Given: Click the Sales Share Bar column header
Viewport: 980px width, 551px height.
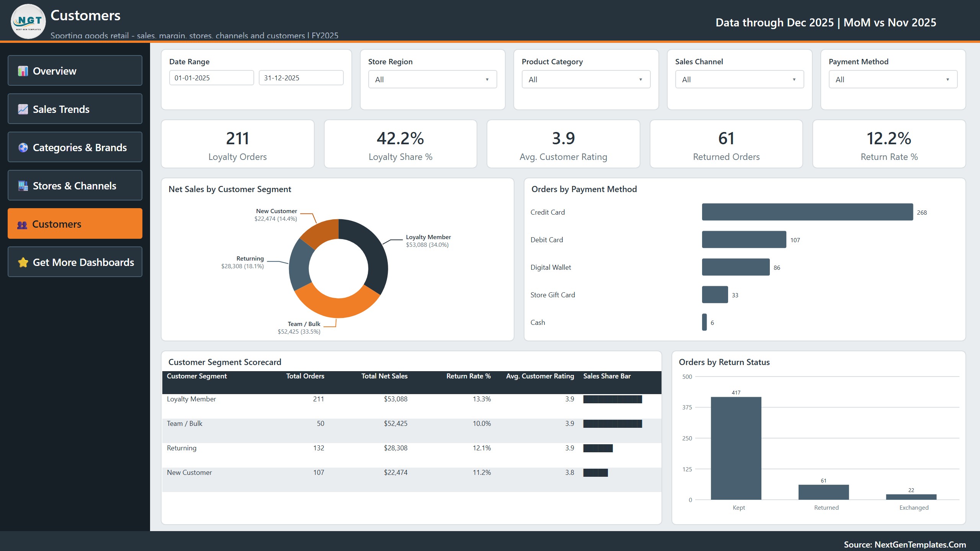Looking at the screenshot, I should click(607, 376).
